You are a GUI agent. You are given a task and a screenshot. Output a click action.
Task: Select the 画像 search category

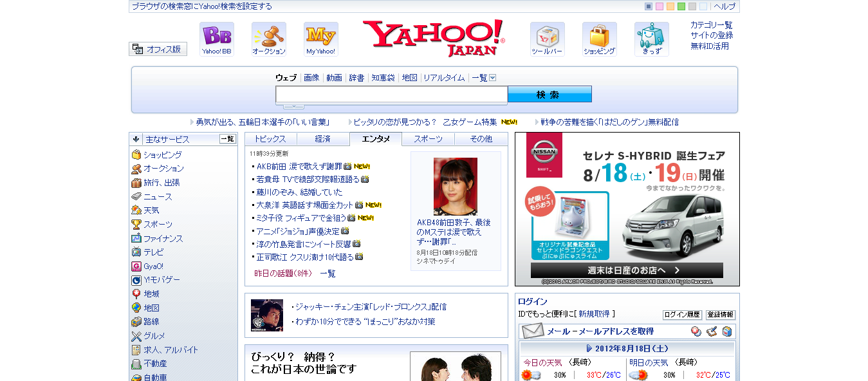311,78
